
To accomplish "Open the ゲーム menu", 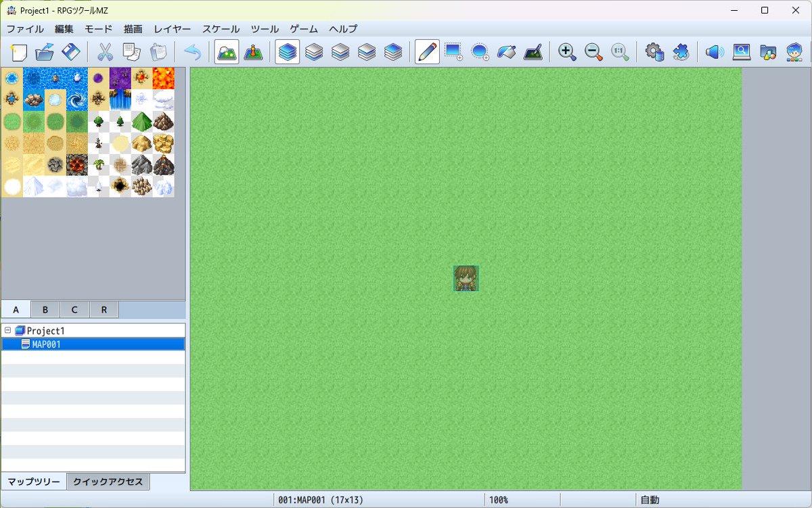I will (304, 29).
